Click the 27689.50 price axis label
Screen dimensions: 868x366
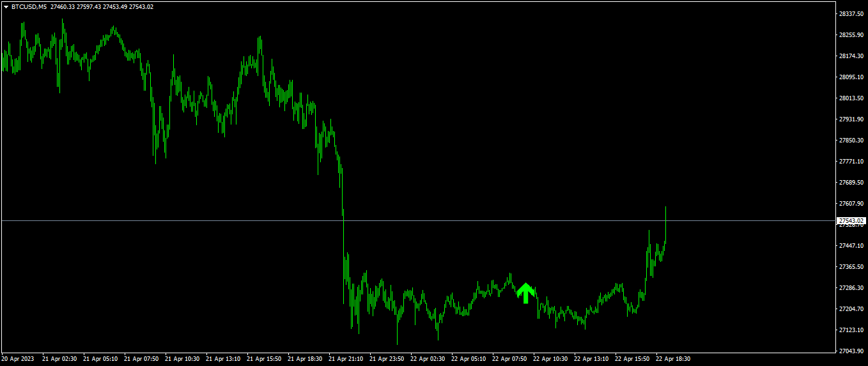click(851, 183)
